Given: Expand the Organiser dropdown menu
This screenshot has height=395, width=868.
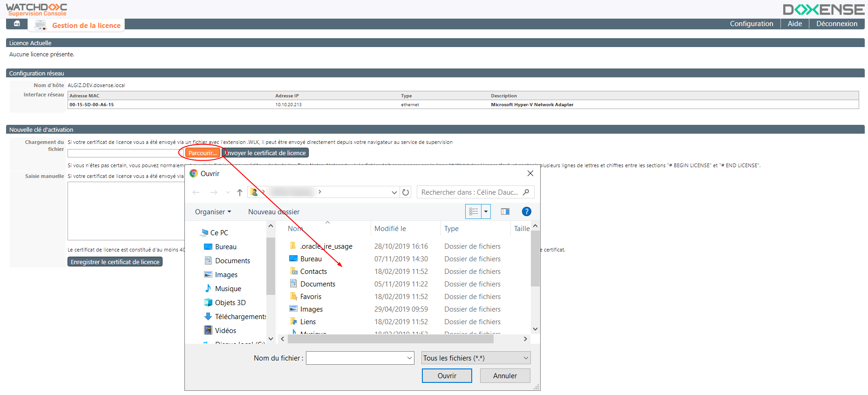Looking at the screenshot, I should 213,212.
